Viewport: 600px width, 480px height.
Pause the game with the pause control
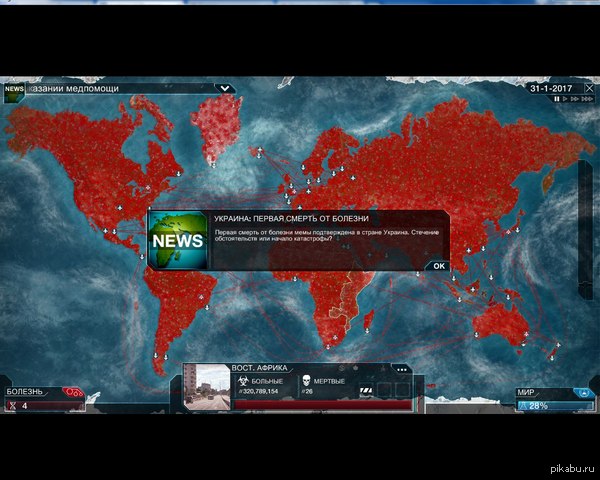click(x=556, y=99)
